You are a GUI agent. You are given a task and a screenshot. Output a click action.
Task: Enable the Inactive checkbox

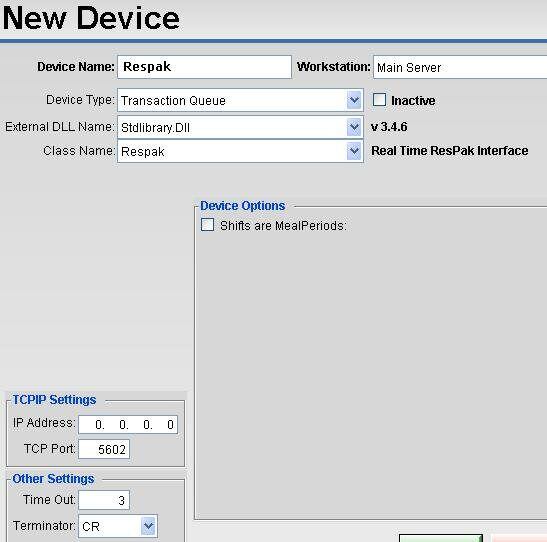(x=379, y=100)
